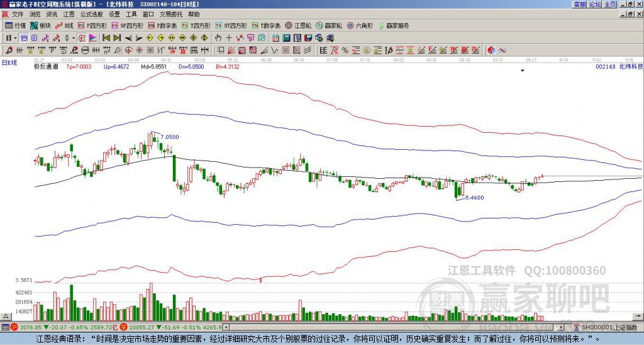Screen dimensions: 644x345
Task: Jump to first bar with green arrow
Action: click(106, 38)
